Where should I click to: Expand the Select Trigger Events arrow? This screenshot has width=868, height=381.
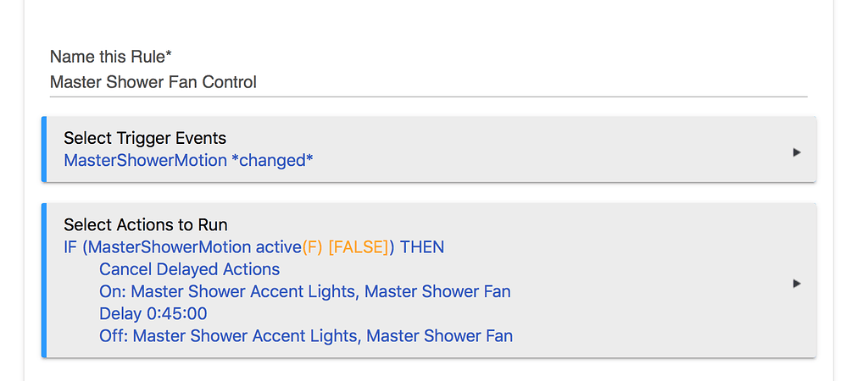(x=796, y=152)
